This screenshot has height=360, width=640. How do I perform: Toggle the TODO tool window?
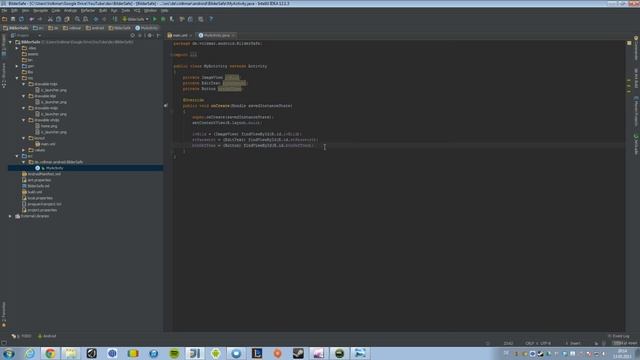(22, 336)
